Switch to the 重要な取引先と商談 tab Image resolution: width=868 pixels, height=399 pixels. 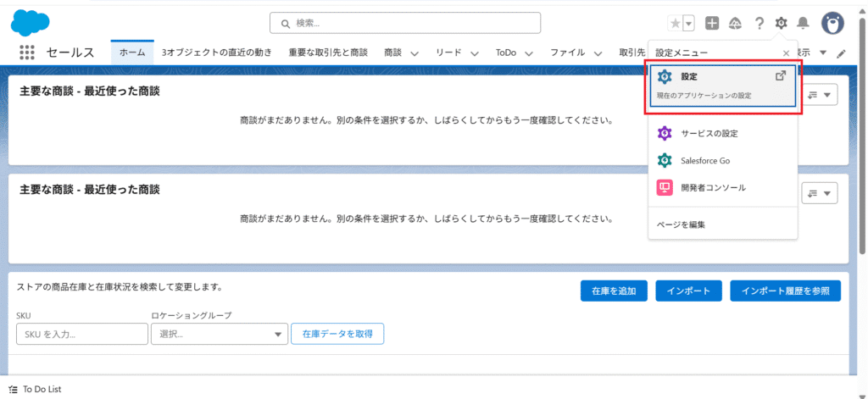(x=328, y=53)
